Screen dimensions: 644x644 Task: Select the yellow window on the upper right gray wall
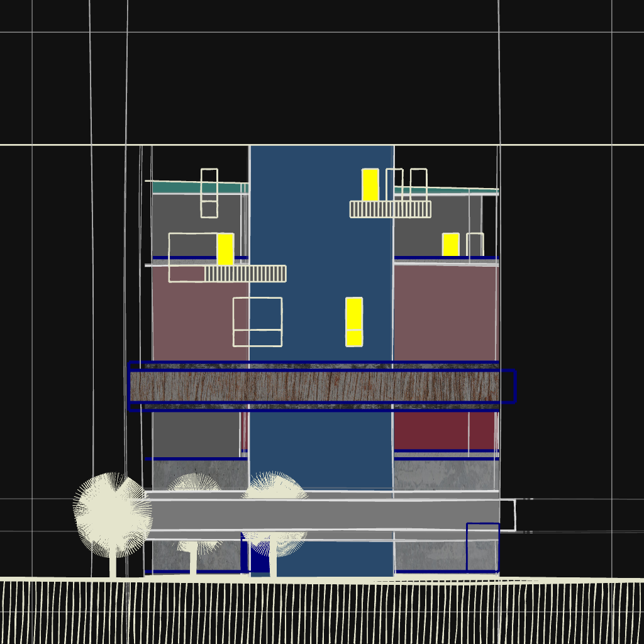[450, 244]
